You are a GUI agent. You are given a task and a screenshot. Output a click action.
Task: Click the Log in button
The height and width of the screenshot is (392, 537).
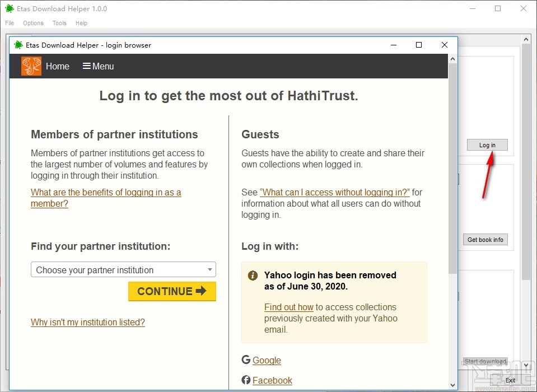coord(487,145)
